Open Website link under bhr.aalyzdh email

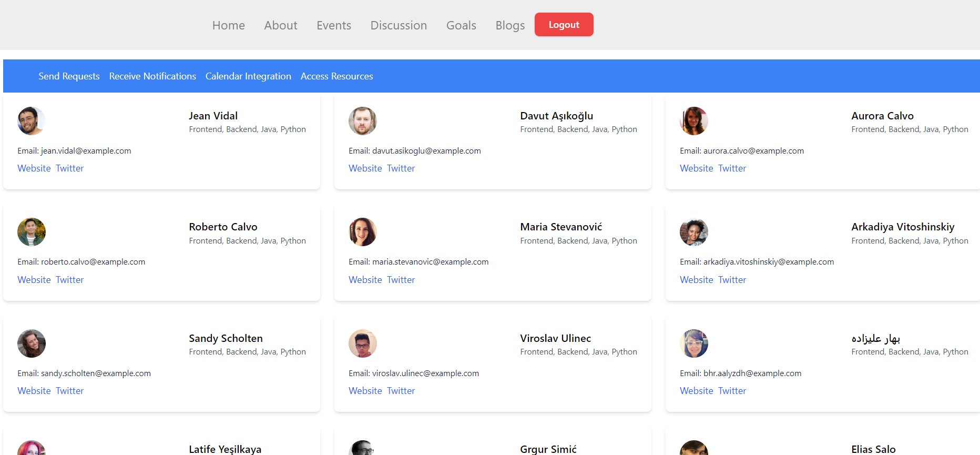click(697, 391)
